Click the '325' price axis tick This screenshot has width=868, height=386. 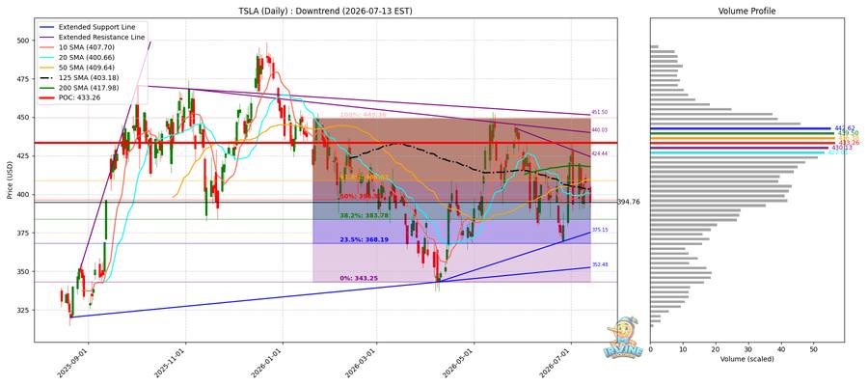[24, 310]
